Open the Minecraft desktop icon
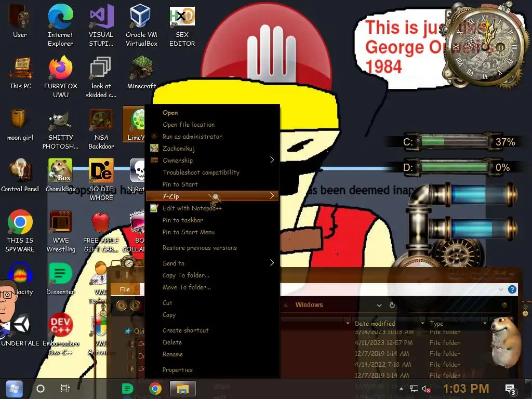This screenshot has height=399, width=532. pos(141,73)
